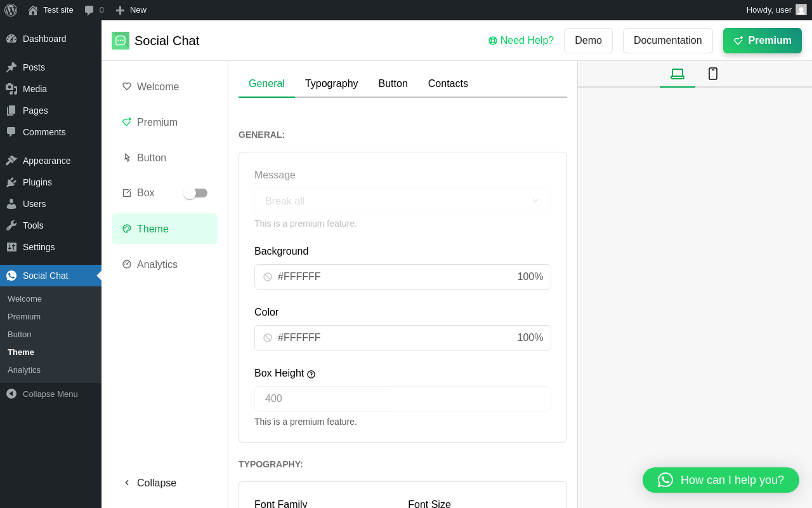Screen dimensions: 812x508
Task: Switch to the Typography tab
Action: (332, 84)
